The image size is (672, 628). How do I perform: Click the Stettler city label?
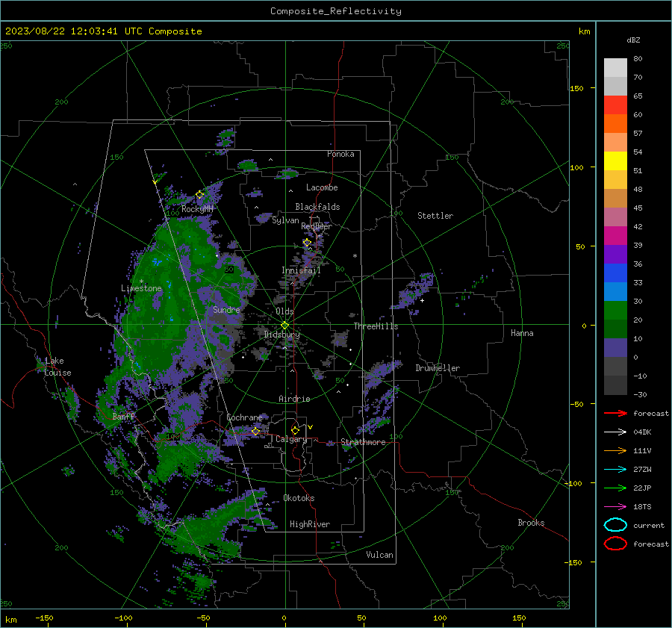(435, 216)
